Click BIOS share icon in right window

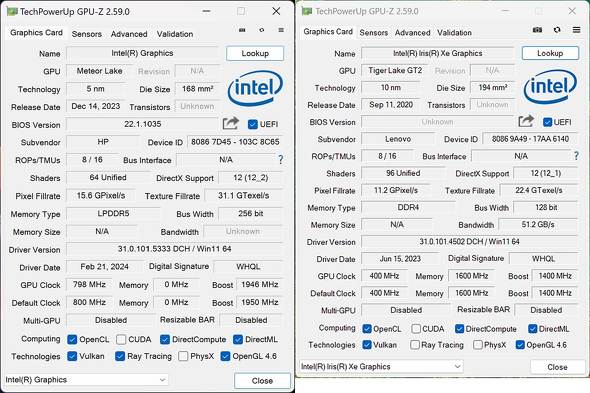tap(526, 121)
